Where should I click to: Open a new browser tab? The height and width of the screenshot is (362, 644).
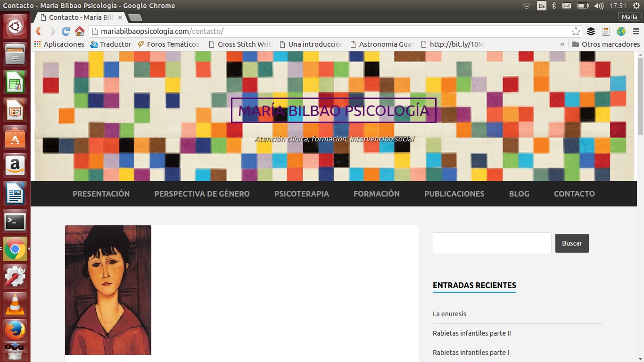[x=135, y=17]
